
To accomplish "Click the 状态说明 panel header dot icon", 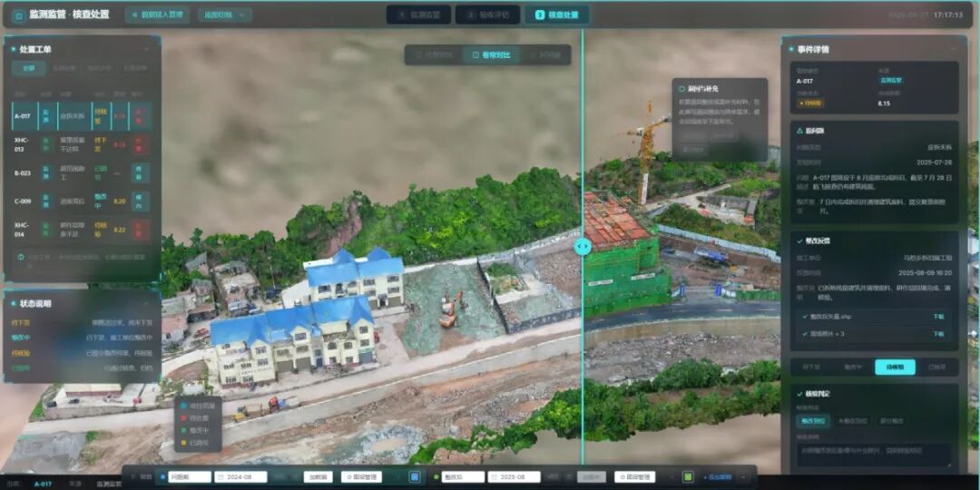I will pos(14,304).
